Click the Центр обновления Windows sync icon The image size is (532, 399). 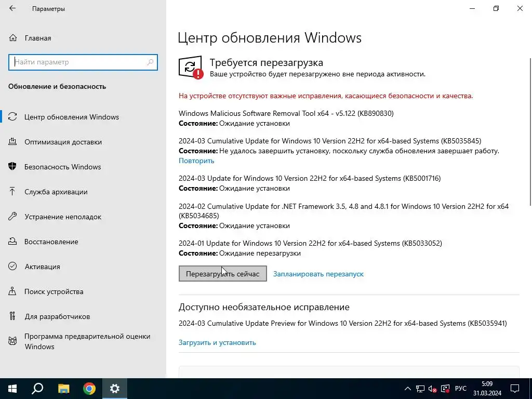tap(12, 117)
